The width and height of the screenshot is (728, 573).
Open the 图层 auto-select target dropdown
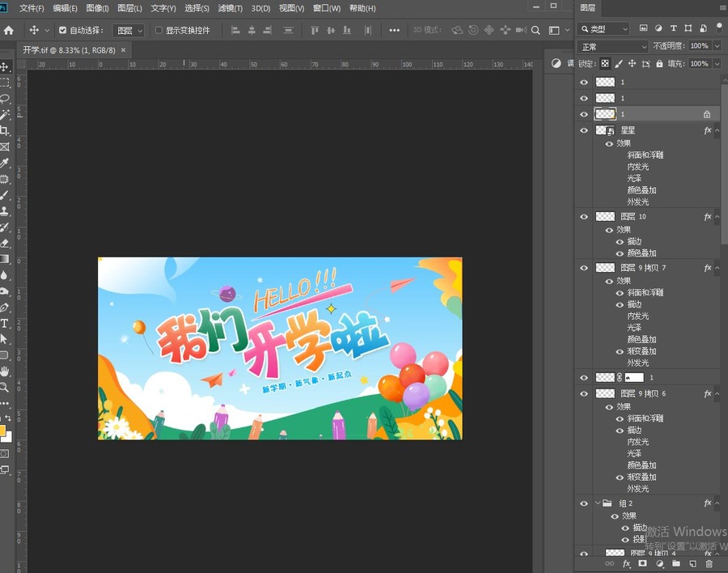click(128, 31)
